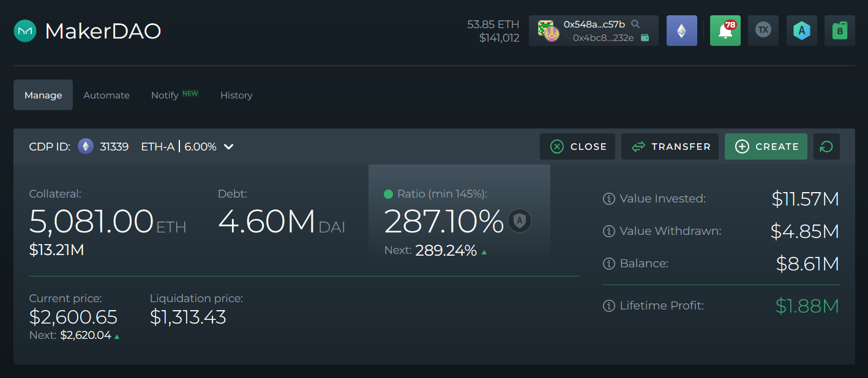Click the 4.60M DAI debt amount

(282, 221)
